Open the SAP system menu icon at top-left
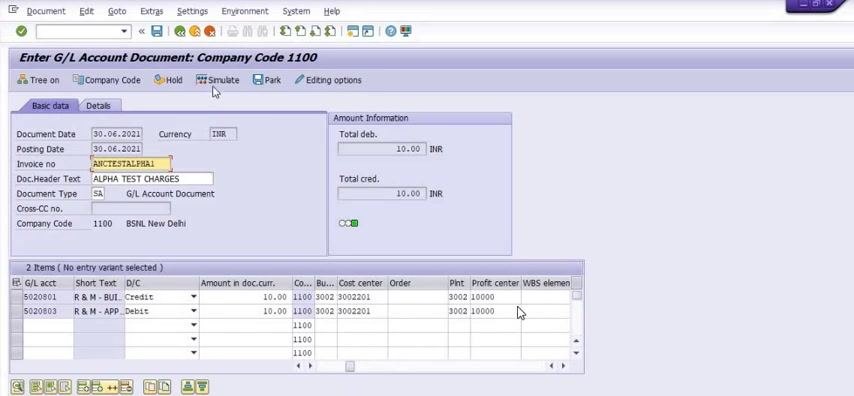Viewport: 854px width, 396px height. coord(14,10)
